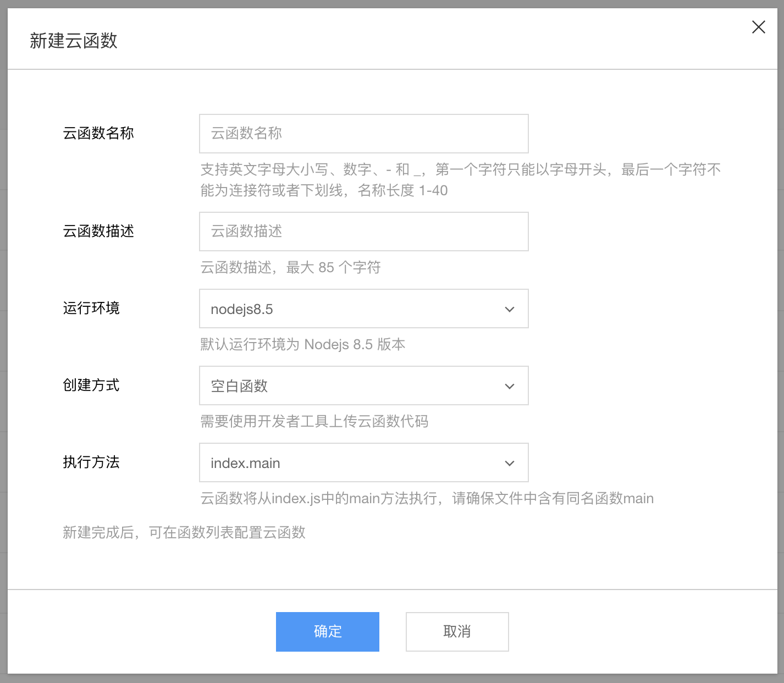Viewport: 784px width, 683px height.
Task: Open the 执行方法 execution method dropdown
Action: click(363, 462)
